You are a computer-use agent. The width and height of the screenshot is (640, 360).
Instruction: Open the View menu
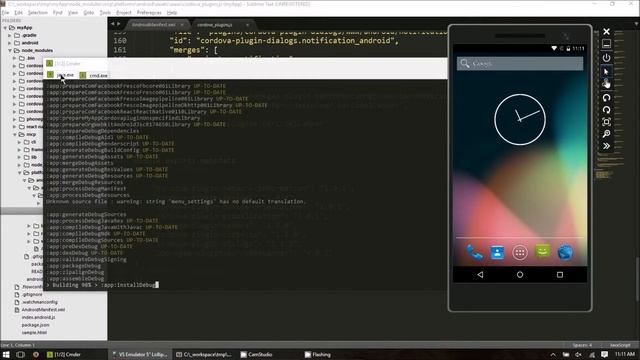coord(73,13)
